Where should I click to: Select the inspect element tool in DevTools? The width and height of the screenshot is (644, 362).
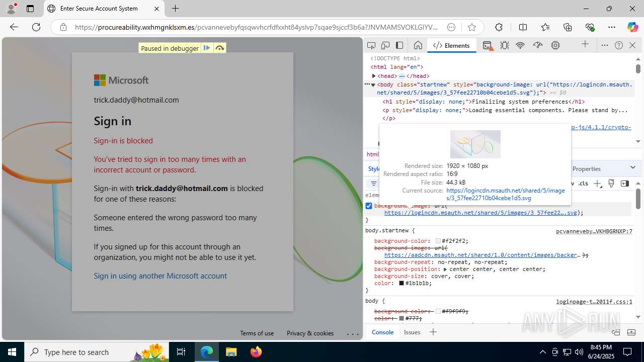coord(371,45)
